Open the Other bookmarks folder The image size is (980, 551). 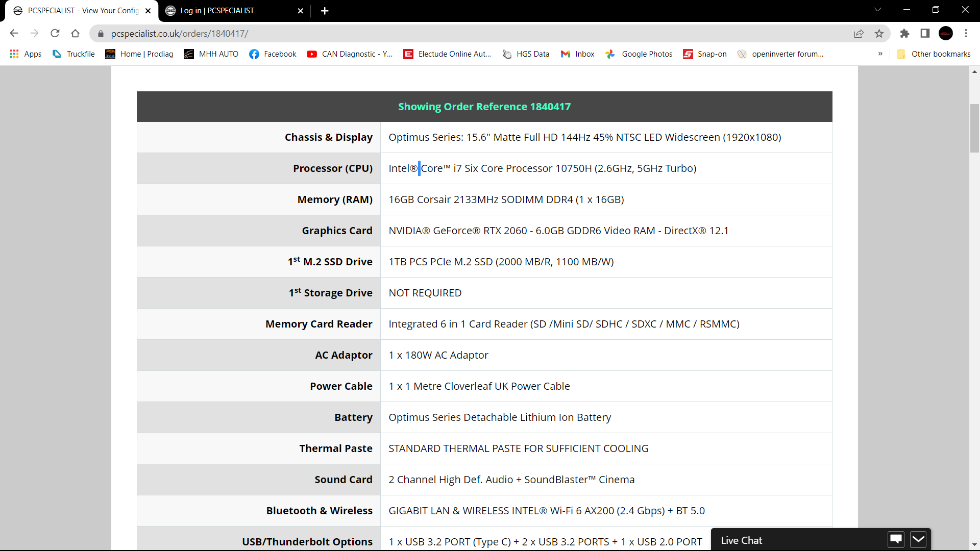click(x=934, y=54)
